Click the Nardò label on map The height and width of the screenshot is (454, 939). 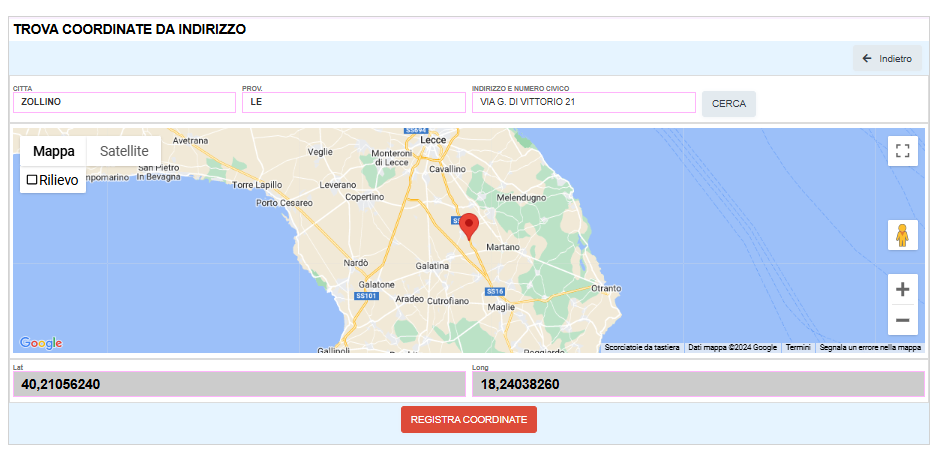[356, 263]
